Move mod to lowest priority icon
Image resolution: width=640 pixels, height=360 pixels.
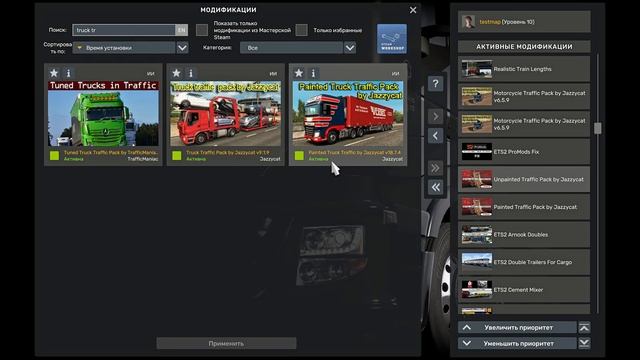point(584,343)
